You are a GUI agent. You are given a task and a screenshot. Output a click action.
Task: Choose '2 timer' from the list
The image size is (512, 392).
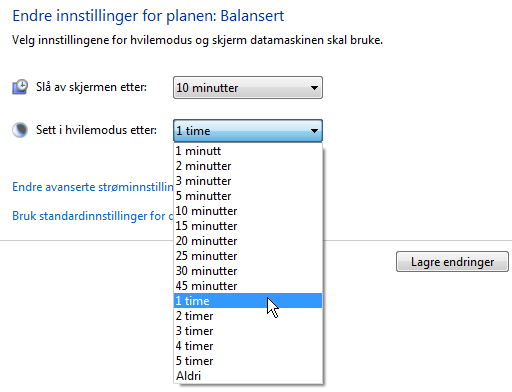click(x=248, y=316)
